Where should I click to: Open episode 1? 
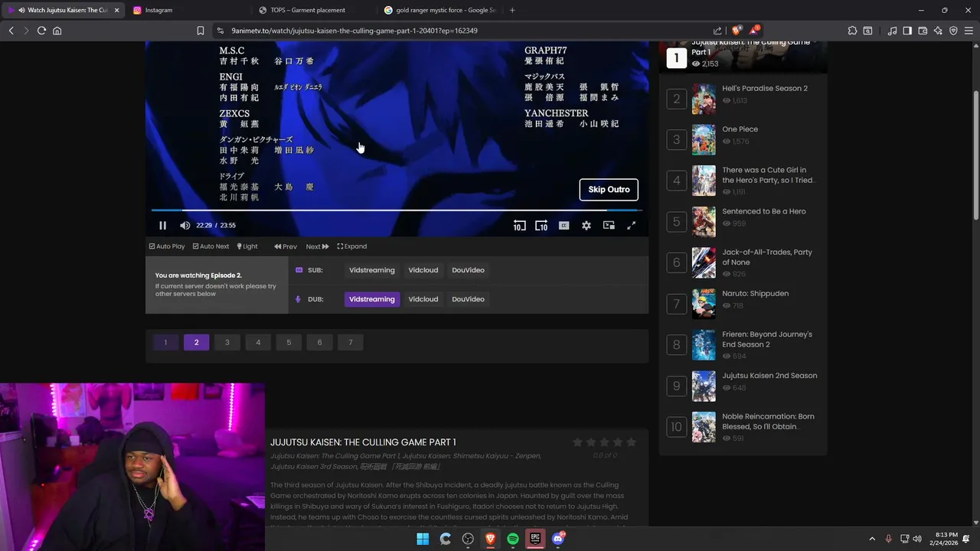[x=165, y=342]
